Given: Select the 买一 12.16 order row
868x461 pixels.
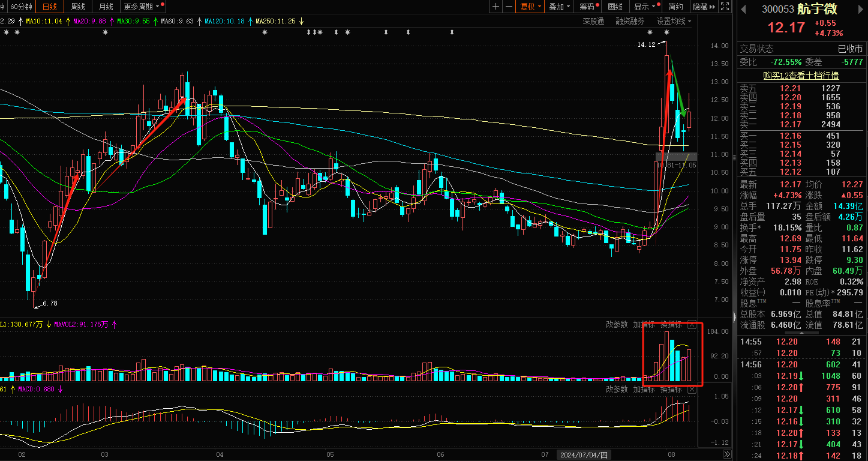Looking at the screenshot, I should [801, 136].
